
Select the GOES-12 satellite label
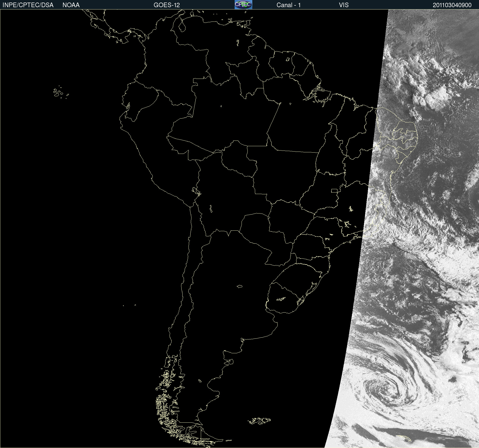(x=167, y=5)
